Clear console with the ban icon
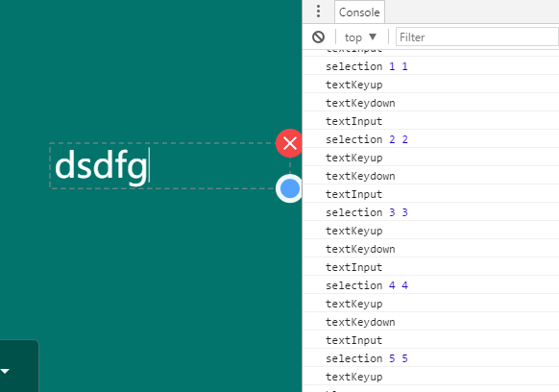 pos(318,37)
